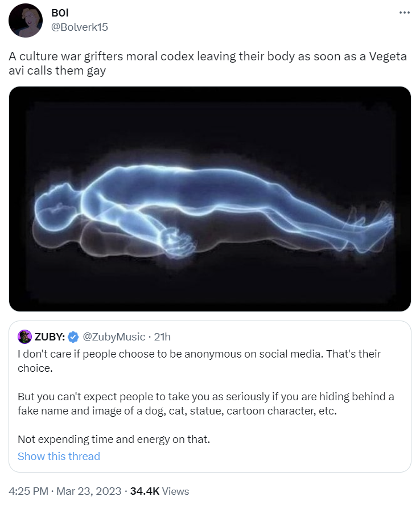The image size is (420, 505).
Task: Click BOI's round profile avatar
Action: point(26,20)
